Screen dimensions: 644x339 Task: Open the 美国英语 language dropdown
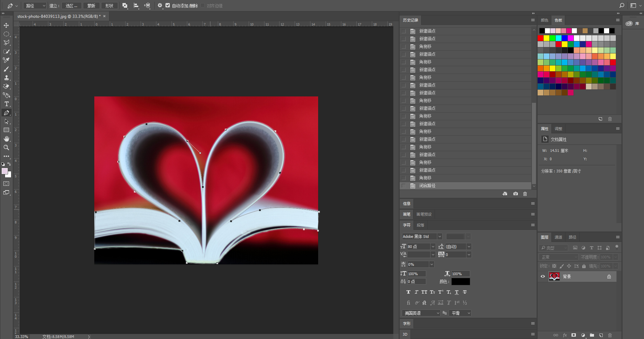coord(421,313)
